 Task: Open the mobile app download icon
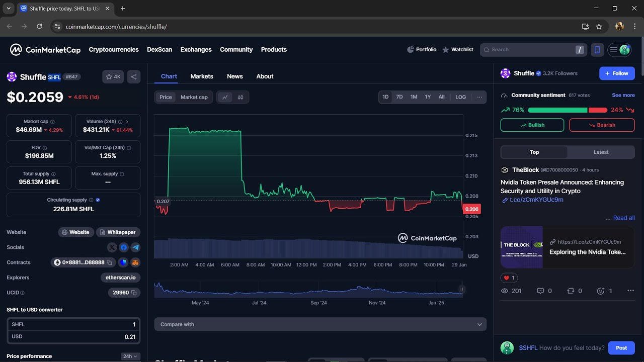597,50
